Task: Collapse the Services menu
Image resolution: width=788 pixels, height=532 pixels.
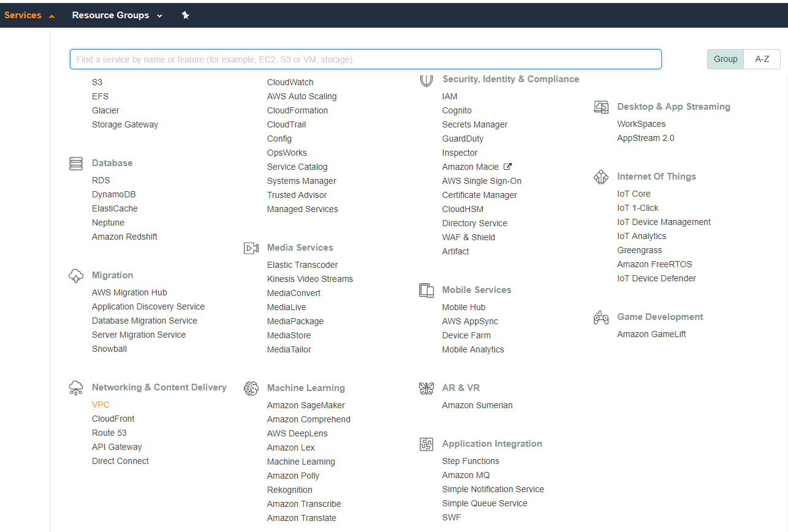Action: [29, 15]
